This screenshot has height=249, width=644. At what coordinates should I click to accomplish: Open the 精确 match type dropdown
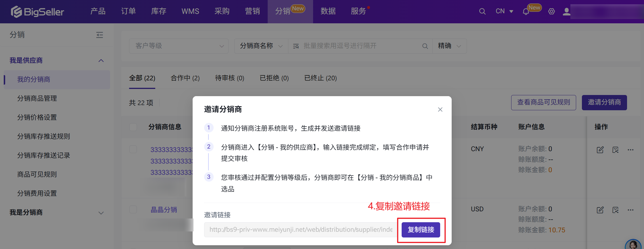point(449,46)
